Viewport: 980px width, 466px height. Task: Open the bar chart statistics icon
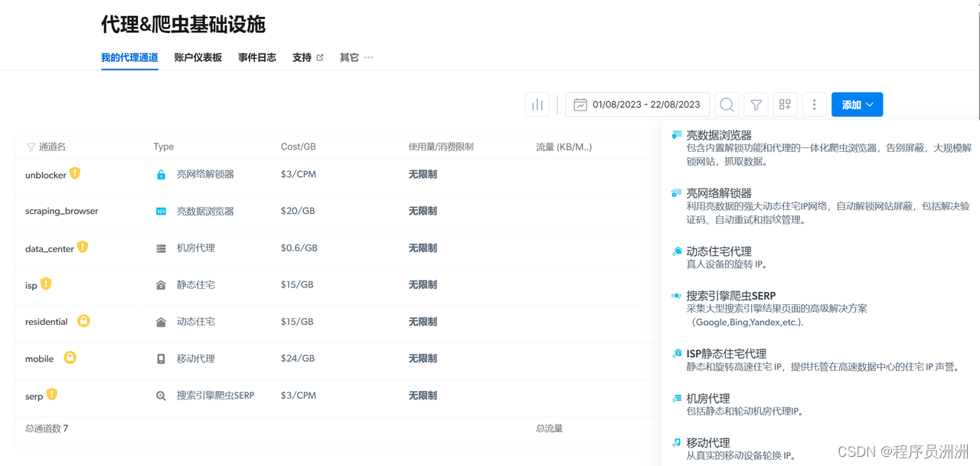537,105
